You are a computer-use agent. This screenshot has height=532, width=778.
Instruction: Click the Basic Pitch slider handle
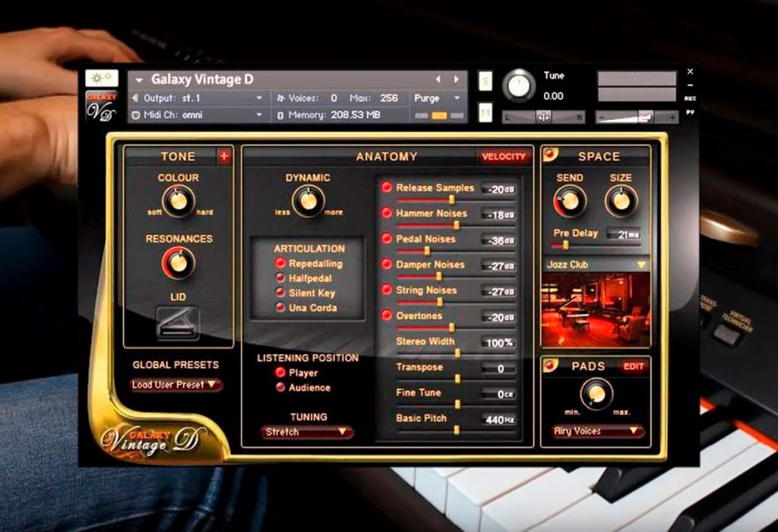[x=457, y=430]
